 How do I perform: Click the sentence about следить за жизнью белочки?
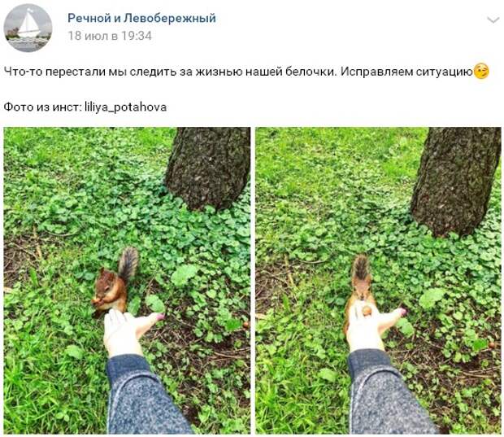coord(171,72)
